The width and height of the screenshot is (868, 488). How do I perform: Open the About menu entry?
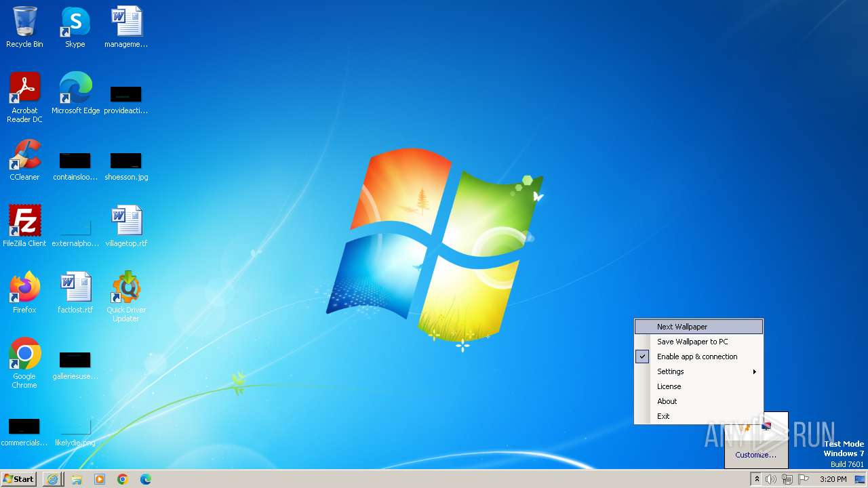tap(698, 401)
